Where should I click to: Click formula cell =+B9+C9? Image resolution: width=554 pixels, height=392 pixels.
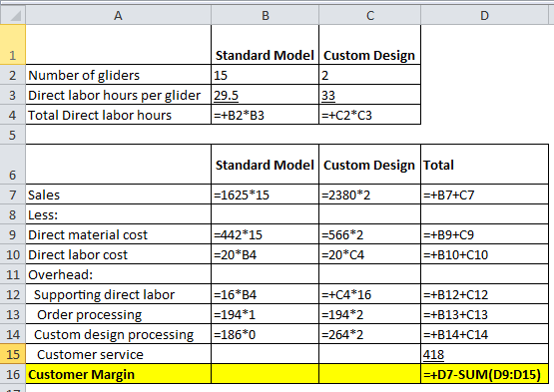(485, 234)
